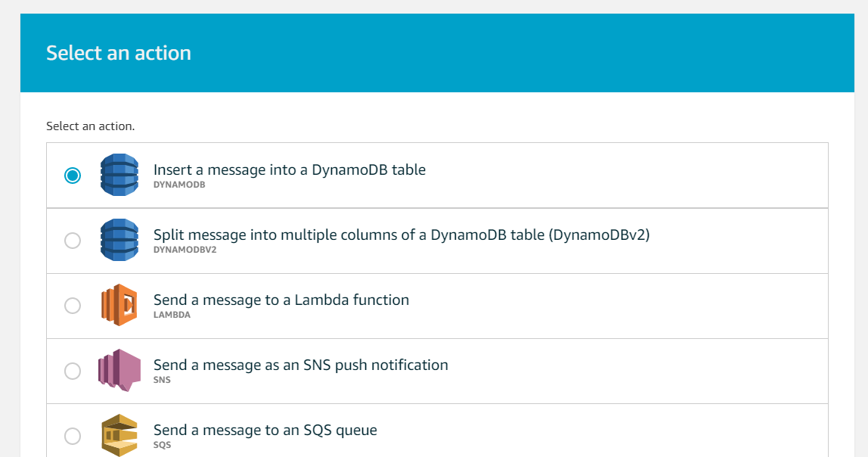Click the small SNS tag label
Viewport: 868px width, 457px height.
pyautogui.click(x=162, y=380)
